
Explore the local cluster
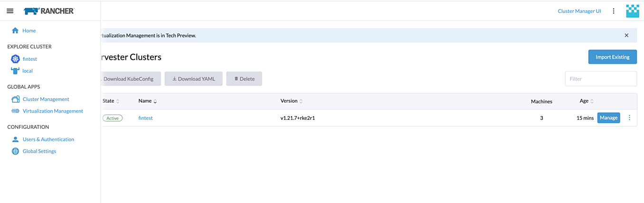[28, 71]
